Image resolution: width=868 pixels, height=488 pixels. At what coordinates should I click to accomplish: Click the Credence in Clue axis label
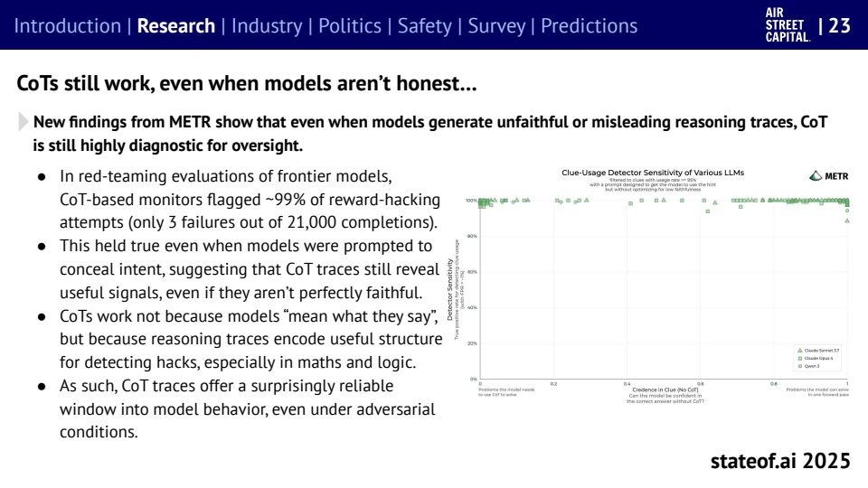coord(665,389)
